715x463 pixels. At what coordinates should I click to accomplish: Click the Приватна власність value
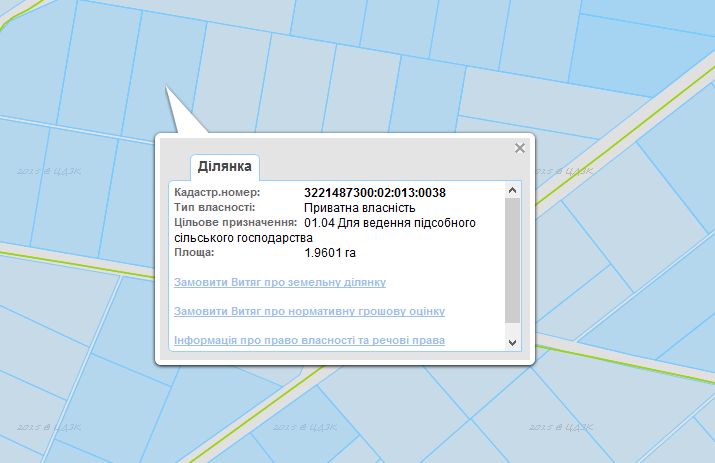pos(360,208)
